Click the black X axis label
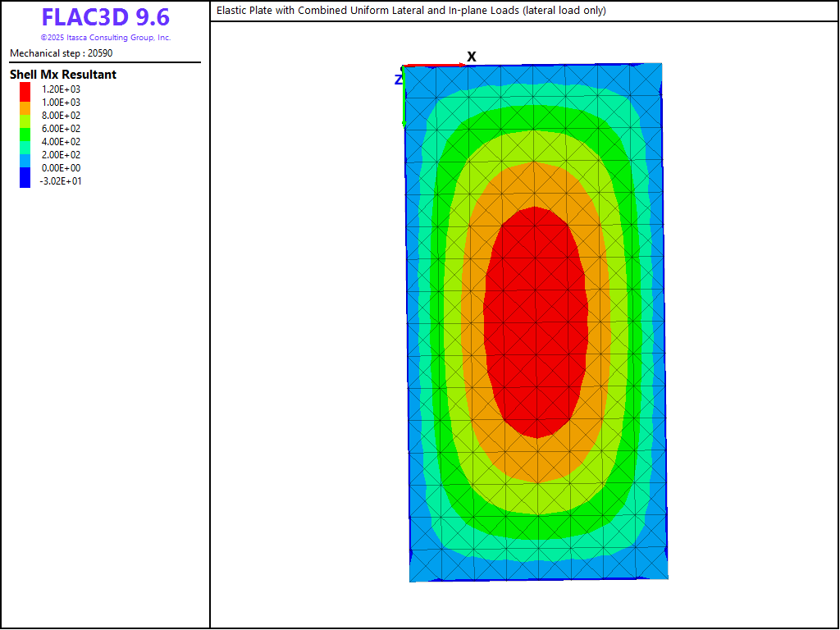 (x=472, y=57)
